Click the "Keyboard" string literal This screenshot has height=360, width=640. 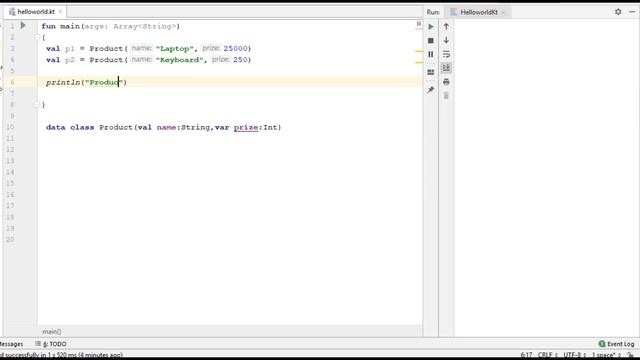179,60
